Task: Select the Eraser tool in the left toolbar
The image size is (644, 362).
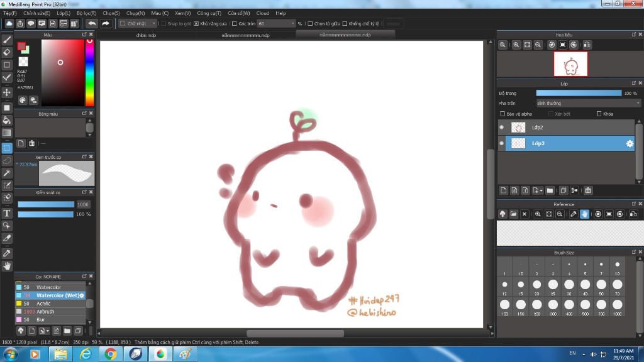Action: click(7, 52)
